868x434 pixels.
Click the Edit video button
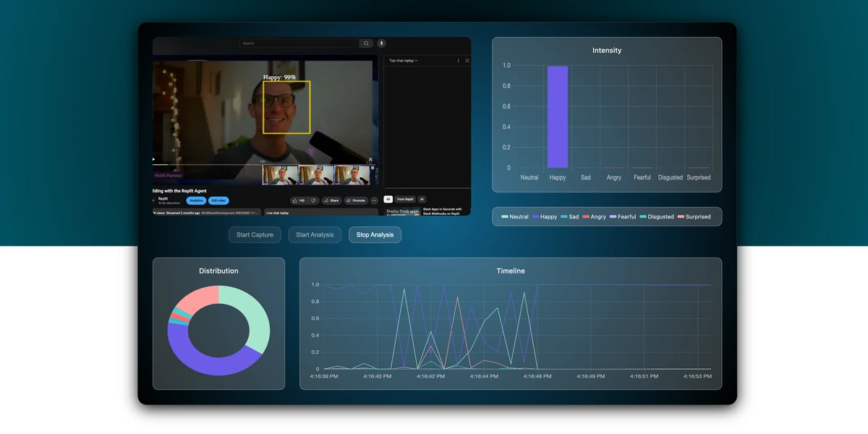click(218, 200)
